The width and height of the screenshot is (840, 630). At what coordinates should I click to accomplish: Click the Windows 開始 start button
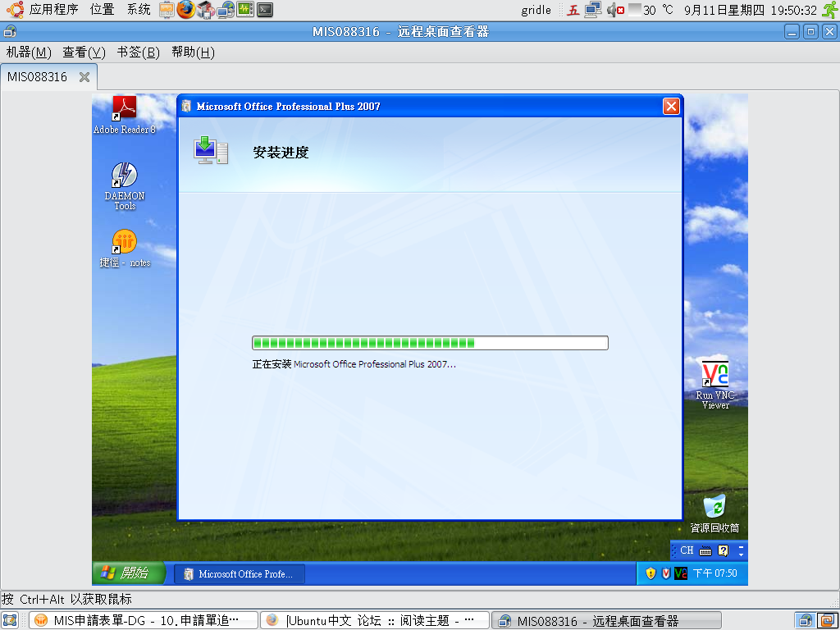click(x=129, y=573)
